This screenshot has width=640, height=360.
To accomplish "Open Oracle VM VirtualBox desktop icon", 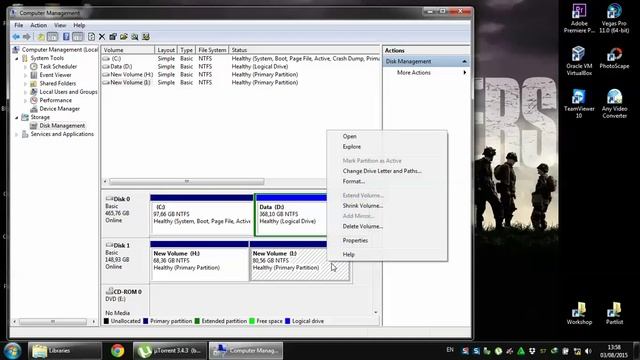I will [579, 61].
